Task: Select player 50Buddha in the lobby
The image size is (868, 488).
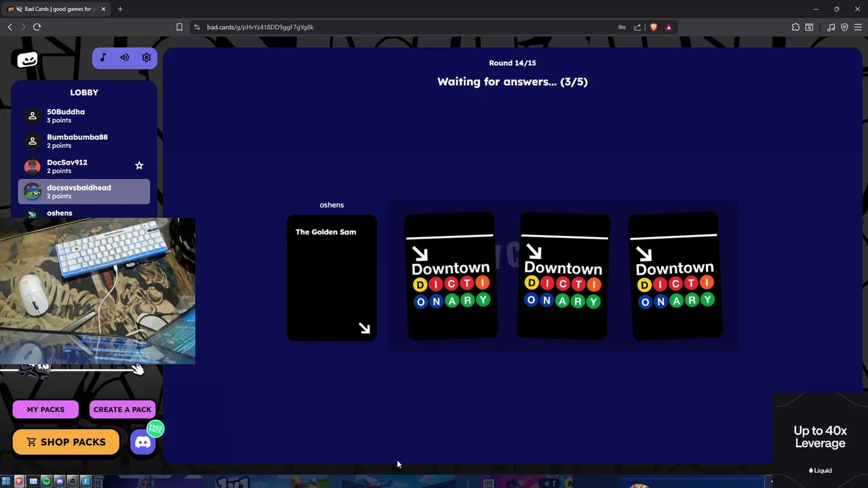Action: click(84, 116)
